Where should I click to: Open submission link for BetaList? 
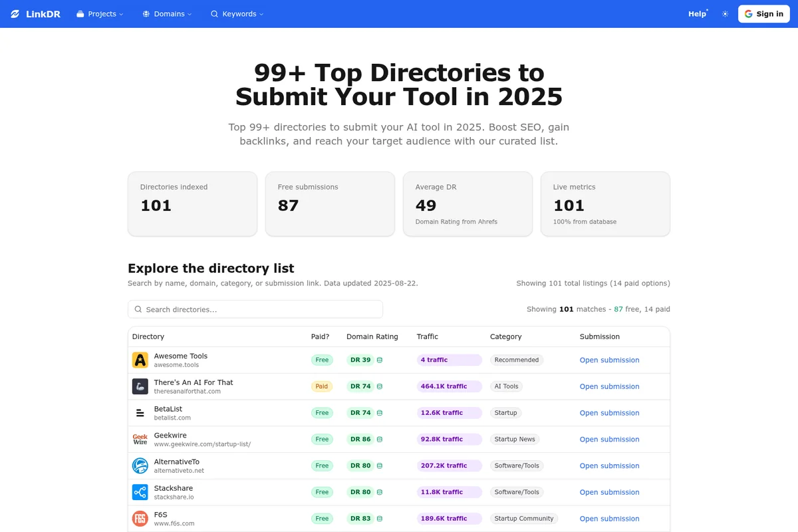[x=609, y=412]
